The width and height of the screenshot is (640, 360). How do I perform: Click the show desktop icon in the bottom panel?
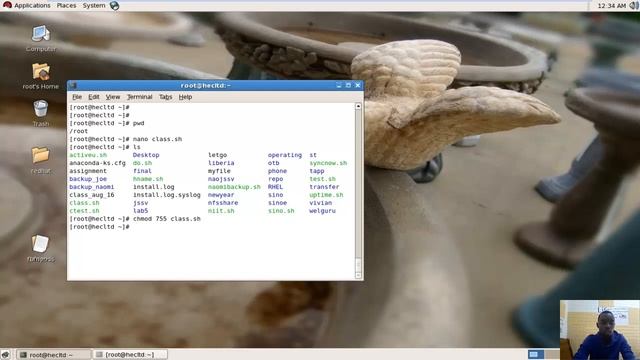[x=5, y=355]
